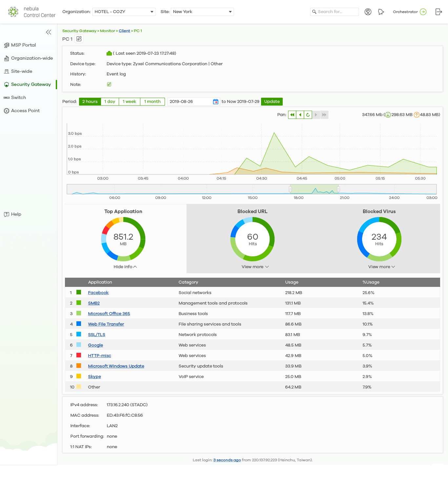The image size is (448, 479).
Task: Pan chart fast forward
Action: (x=324, y=115)
